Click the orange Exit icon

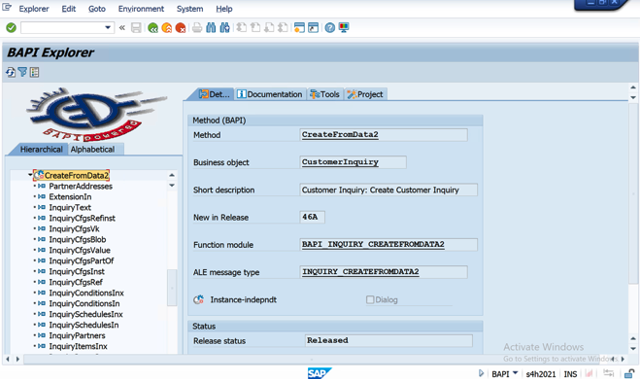point(167,28)
